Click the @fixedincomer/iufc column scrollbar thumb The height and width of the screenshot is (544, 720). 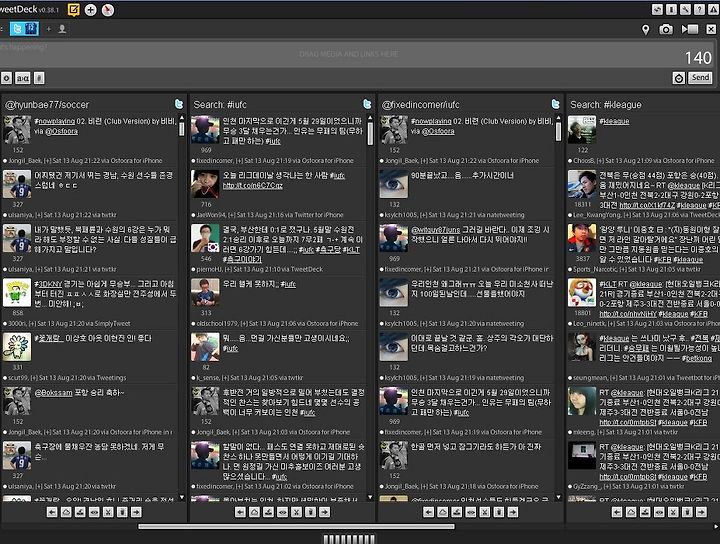(x=558, y=132)
